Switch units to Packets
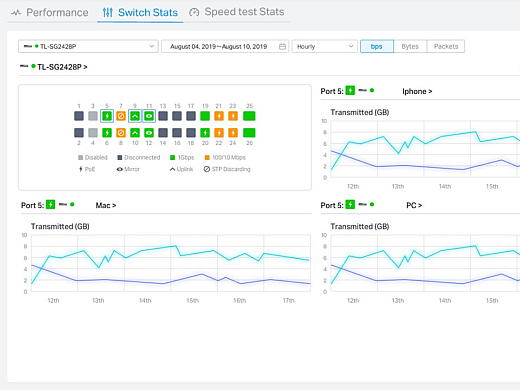 point(446,46)
